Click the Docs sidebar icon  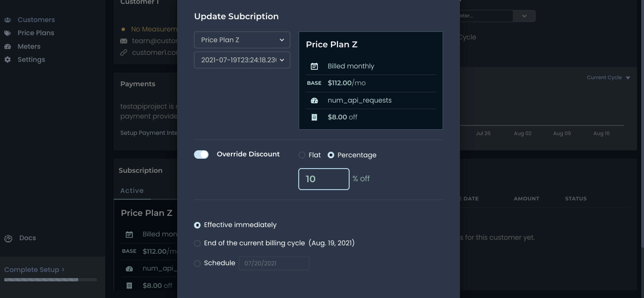[8, 238]
